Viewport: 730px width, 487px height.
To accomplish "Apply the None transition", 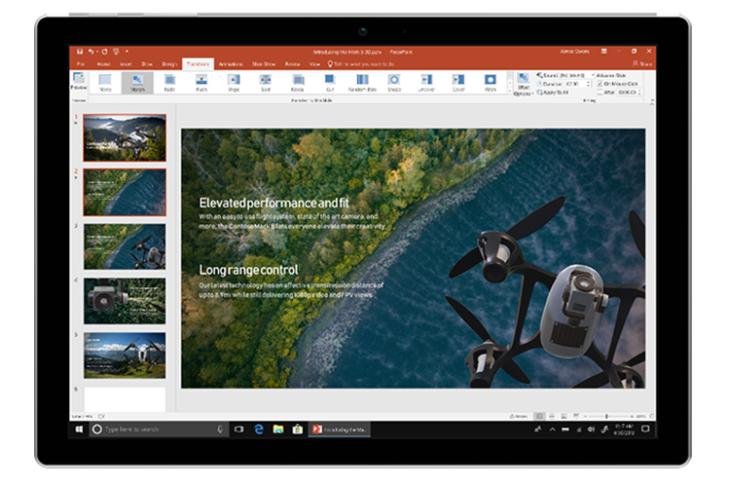I will [105, 83].
